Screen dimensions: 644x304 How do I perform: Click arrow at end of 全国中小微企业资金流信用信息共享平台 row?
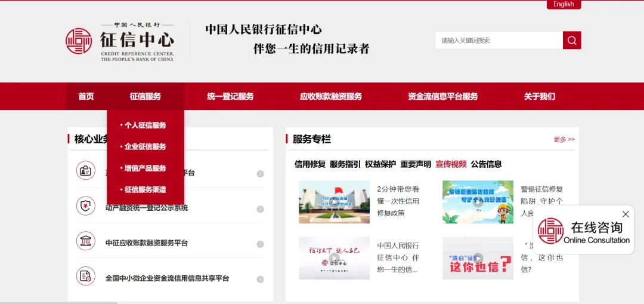point(260,280)
